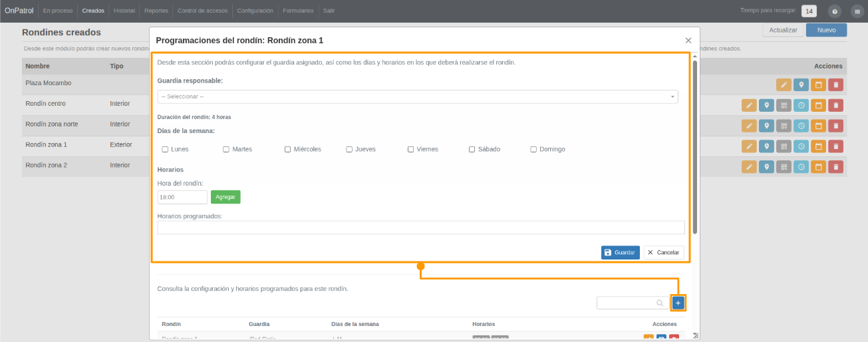Check the Viernes checkbox
Viewport: 868px width, 342px height.
click(410, 149)
